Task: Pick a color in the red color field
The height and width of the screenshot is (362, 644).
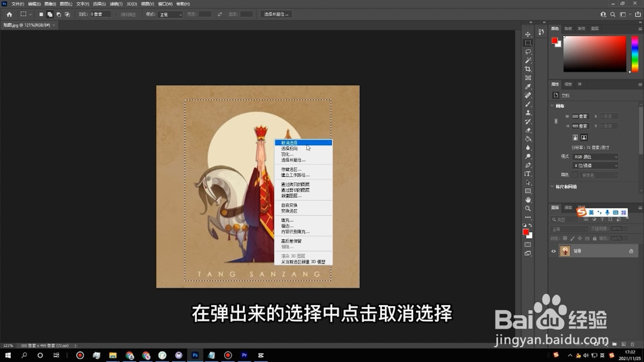Action: click(594, 54)
